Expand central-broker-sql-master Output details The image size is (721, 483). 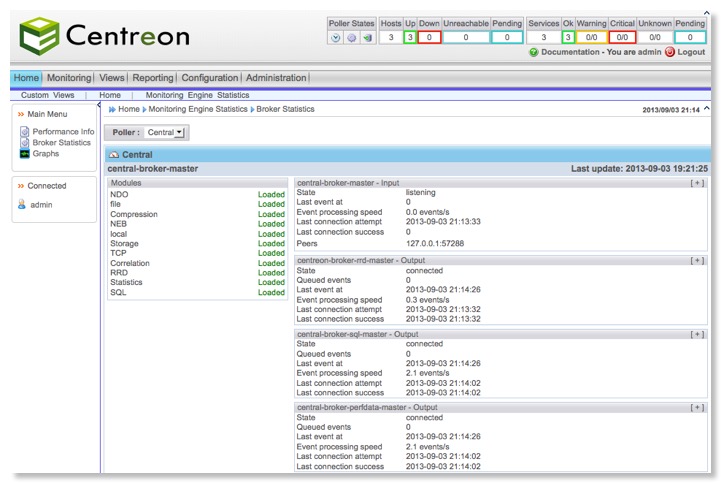click(696, 334)
